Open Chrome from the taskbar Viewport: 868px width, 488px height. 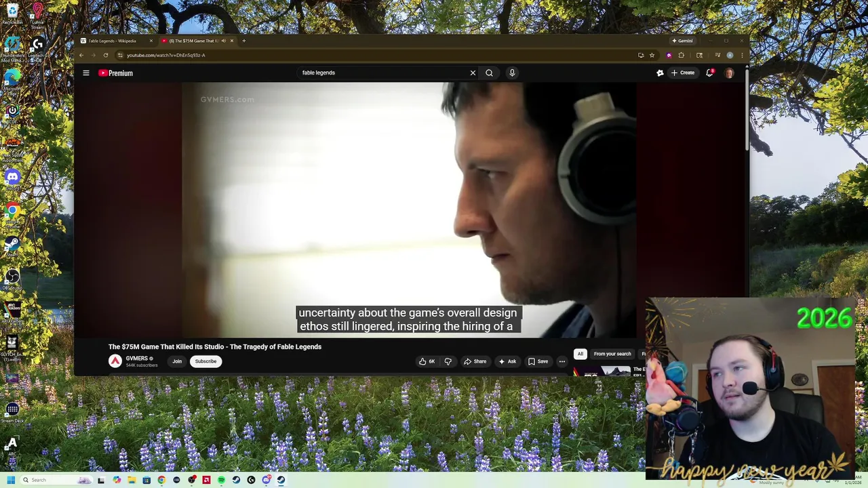[161, 480]
